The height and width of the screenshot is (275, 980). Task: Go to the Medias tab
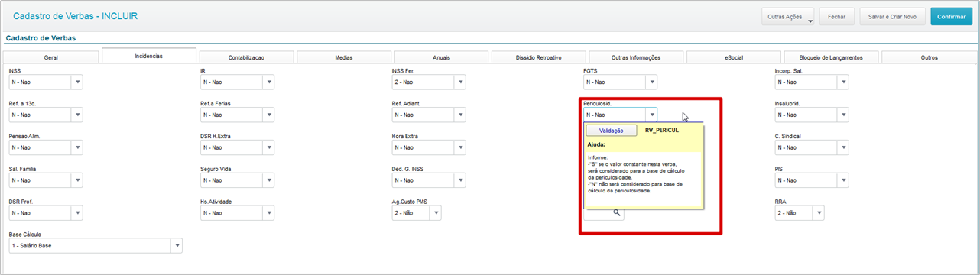tap(344, 57)
